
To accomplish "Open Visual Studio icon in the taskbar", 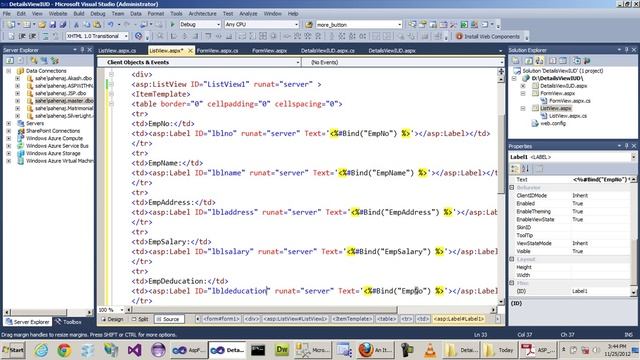I will 134,350.
